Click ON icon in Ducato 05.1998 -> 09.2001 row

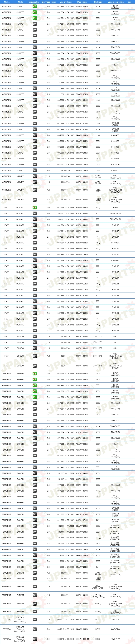coord(35,313)
